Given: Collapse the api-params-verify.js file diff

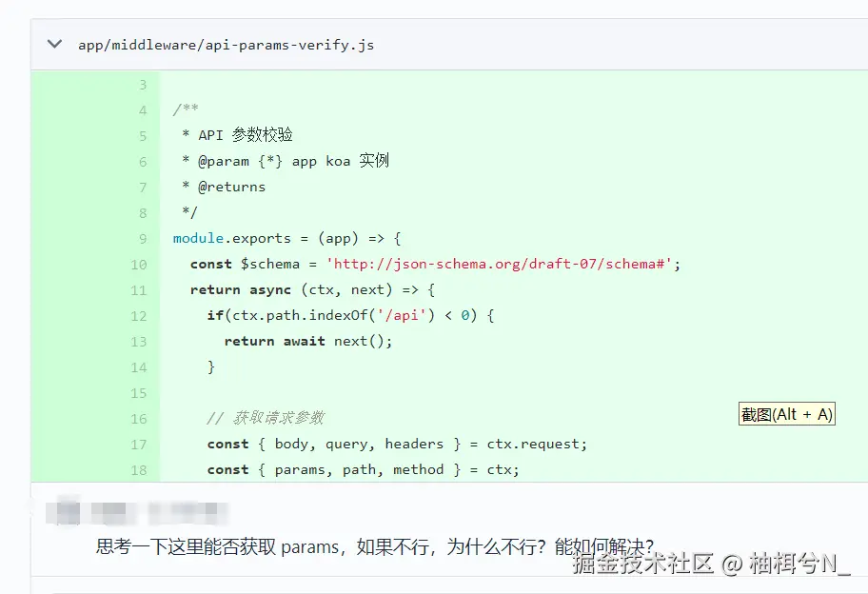Looking at the screenshot, I should pos(55,44).
